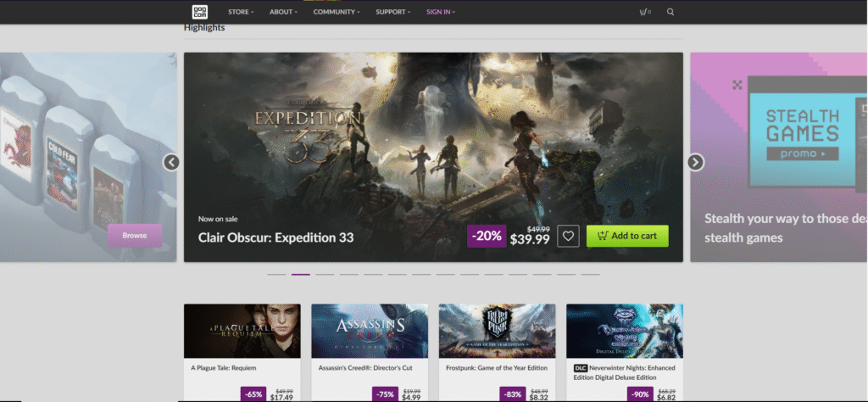868x402 pixels.
Task: Open Frostpunk Game of the Year thumbnail
Action: (x=497, y=331)
